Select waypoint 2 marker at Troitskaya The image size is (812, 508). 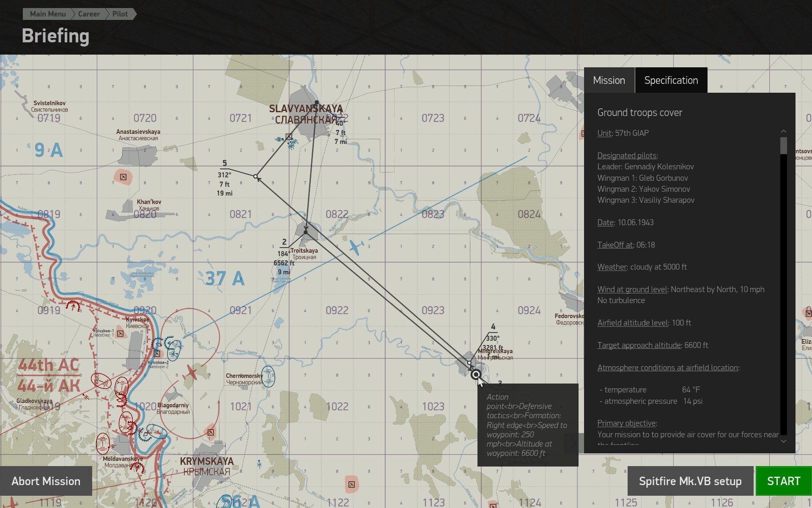(x=306, y=232)
